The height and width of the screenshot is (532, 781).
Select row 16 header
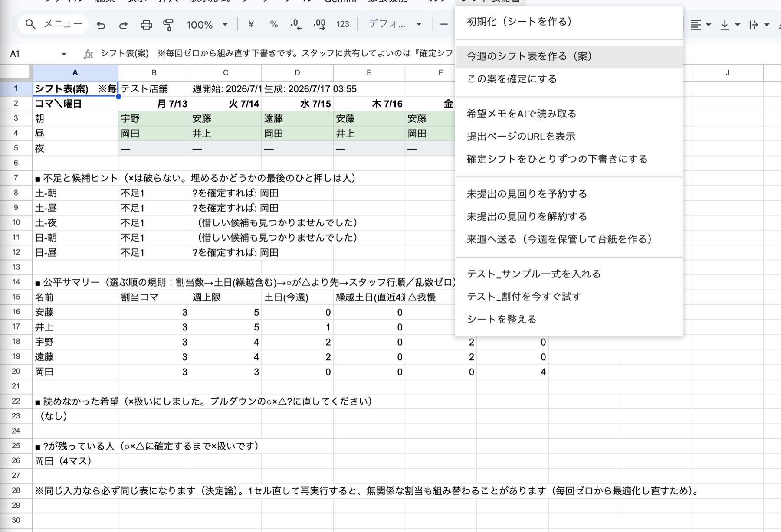coord(16,312)
